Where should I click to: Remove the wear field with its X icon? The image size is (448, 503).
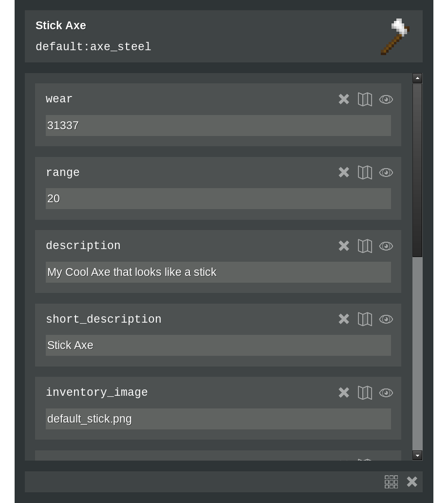344,99
